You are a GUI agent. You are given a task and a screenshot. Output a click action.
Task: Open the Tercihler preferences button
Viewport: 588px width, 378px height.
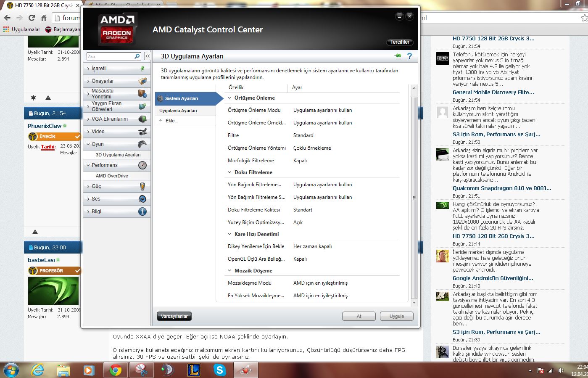(x=399, y=42)
